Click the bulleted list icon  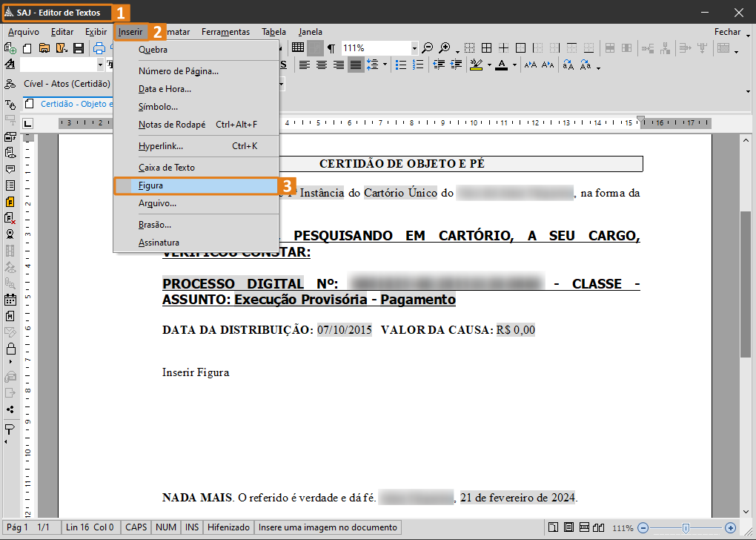coord(401,65)
